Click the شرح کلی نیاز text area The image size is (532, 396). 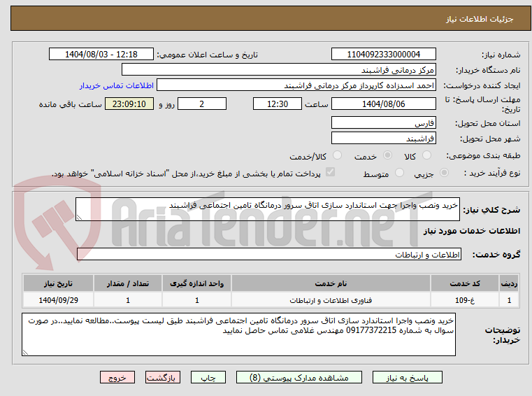tap(267, 209)
